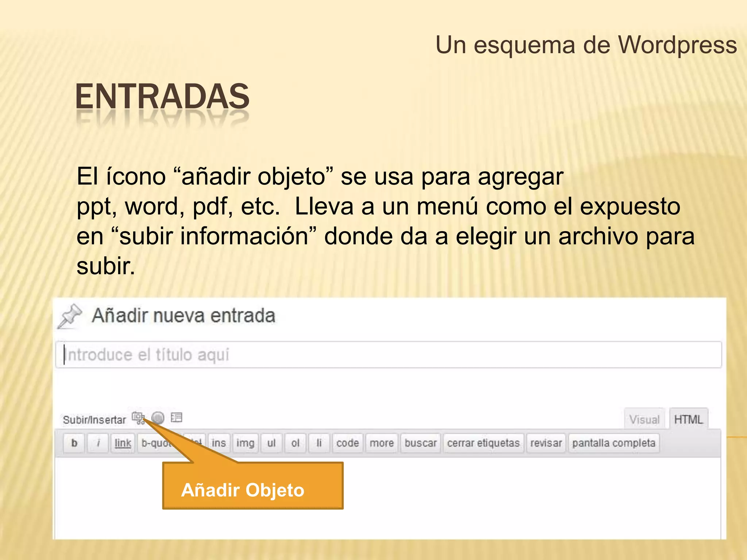
Task: Click the "pantalla completa" fullscreen button
Action: (614, 443)
